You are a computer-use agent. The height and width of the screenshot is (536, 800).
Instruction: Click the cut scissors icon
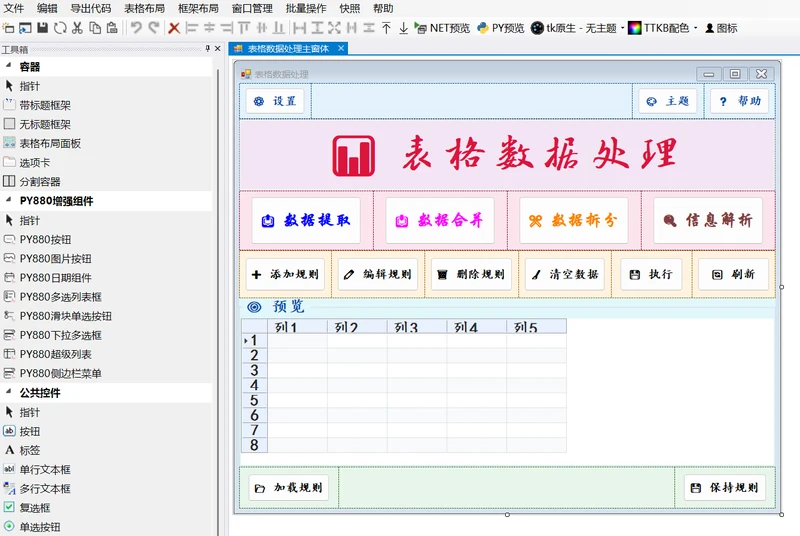[x=78, y=28]
